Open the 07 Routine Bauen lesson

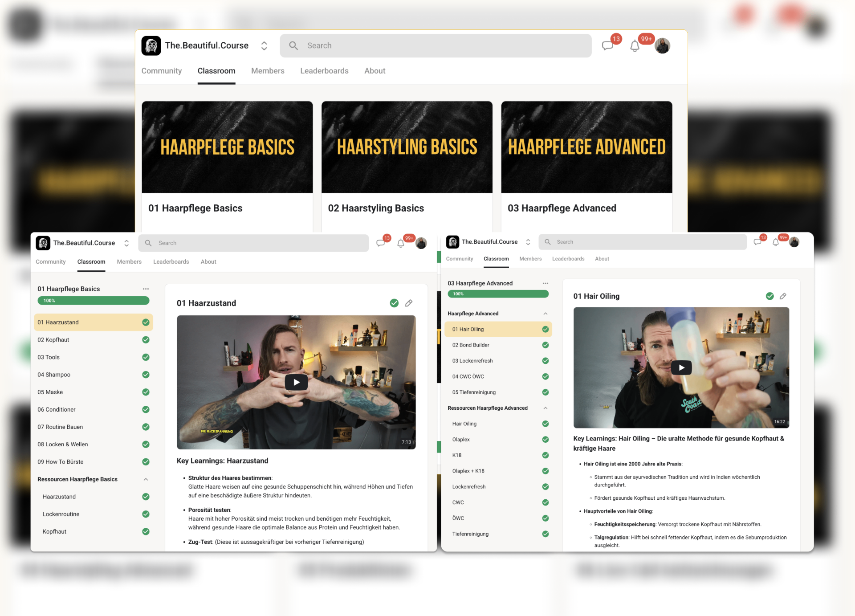point(60,427)
